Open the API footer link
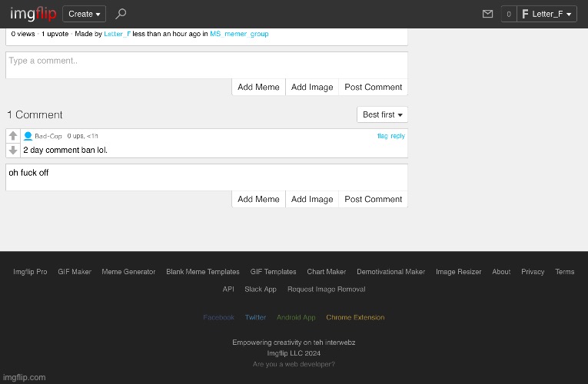 [x=228, y=290]
